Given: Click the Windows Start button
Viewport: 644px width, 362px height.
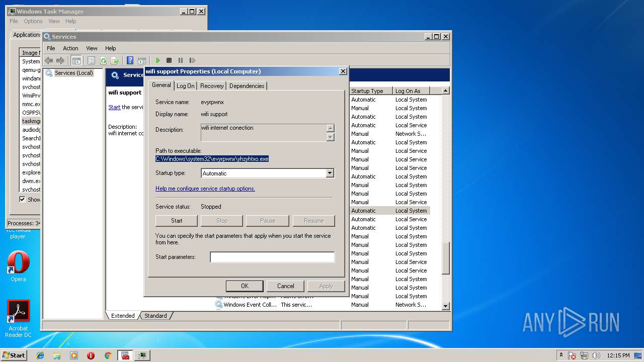Looking at the screenshot, I should pos(14,355).
